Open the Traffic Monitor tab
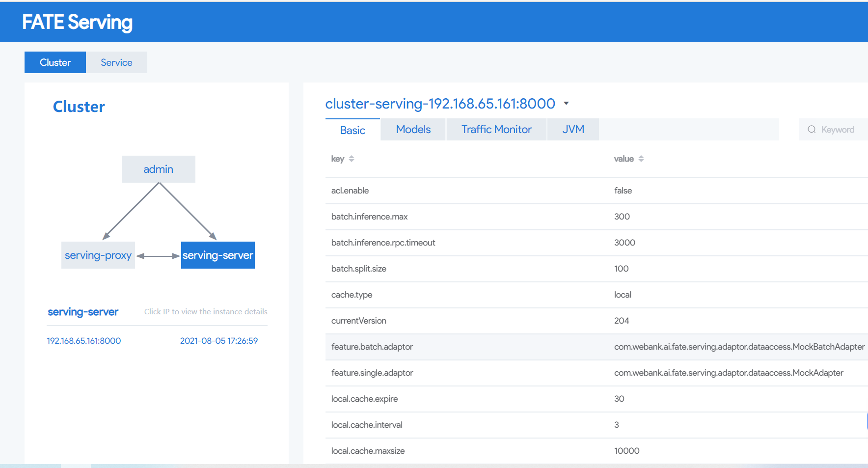The image size is (868, 468). point(496,129)
